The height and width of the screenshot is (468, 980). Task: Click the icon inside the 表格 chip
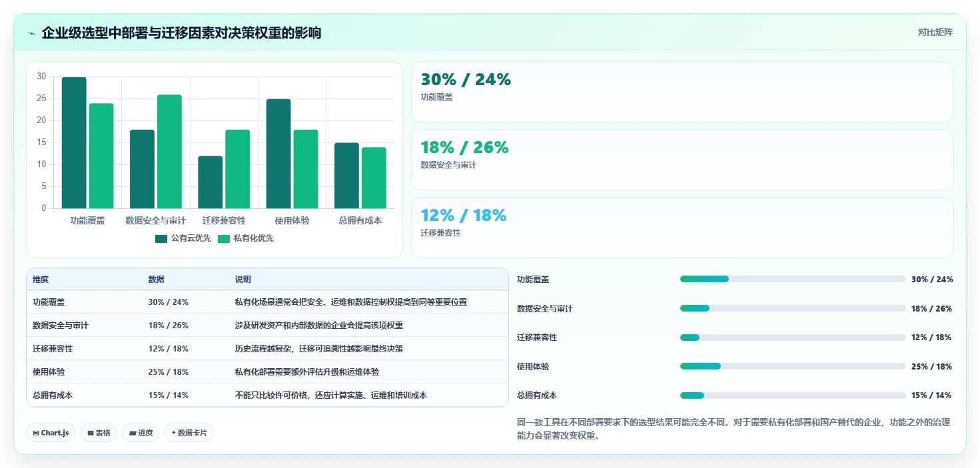point(91,433)
